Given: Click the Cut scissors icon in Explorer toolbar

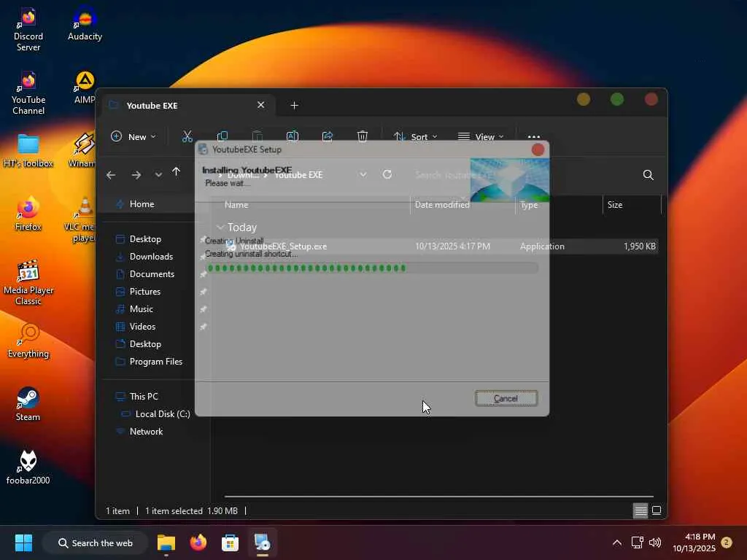Looking at the screenshot, I should pos(187,136).
